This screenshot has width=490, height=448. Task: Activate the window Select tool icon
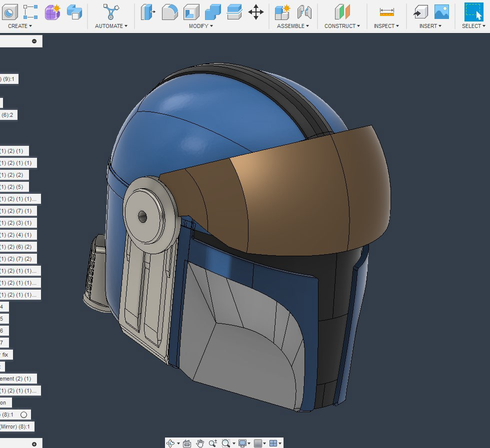click(x=474, y=12)
